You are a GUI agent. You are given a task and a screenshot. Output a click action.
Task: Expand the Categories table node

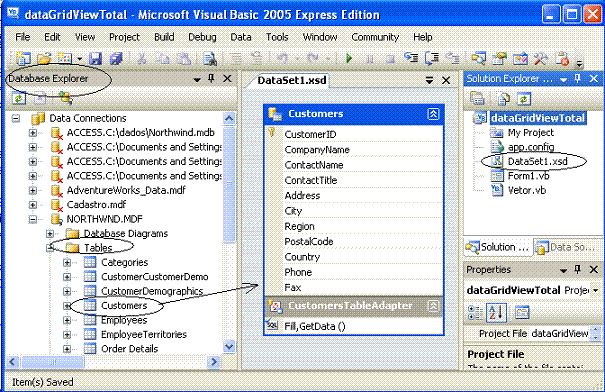click(67, 263)
